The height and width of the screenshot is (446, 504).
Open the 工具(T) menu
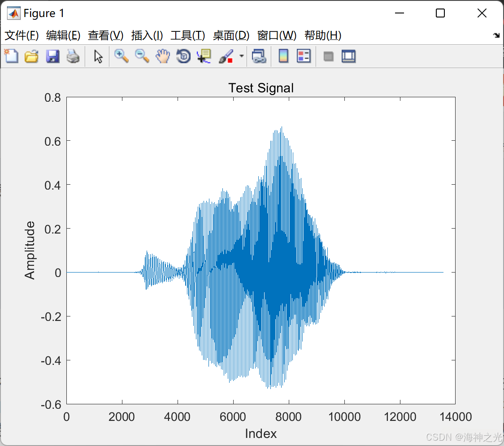[188, 35]
